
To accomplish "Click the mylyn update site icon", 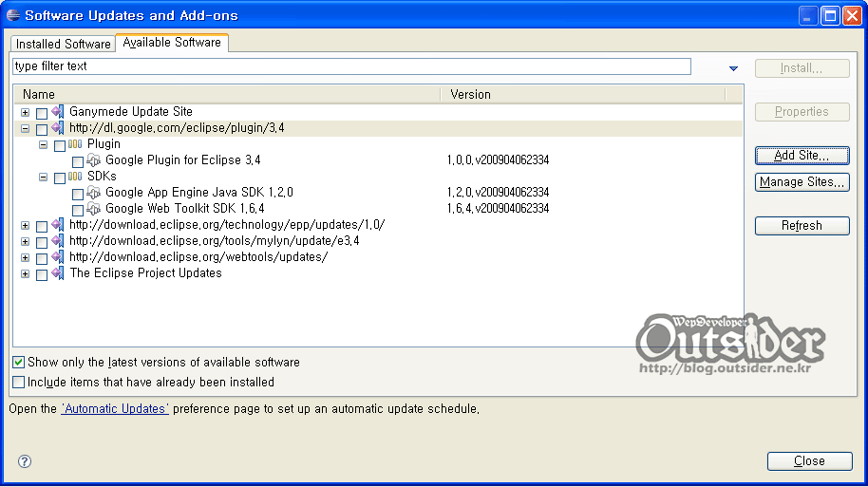I will click(58, 241).
